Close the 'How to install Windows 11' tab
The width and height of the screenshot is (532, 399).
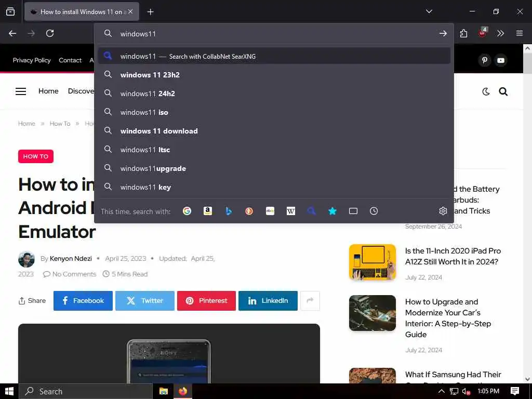[x=130, y=11]
